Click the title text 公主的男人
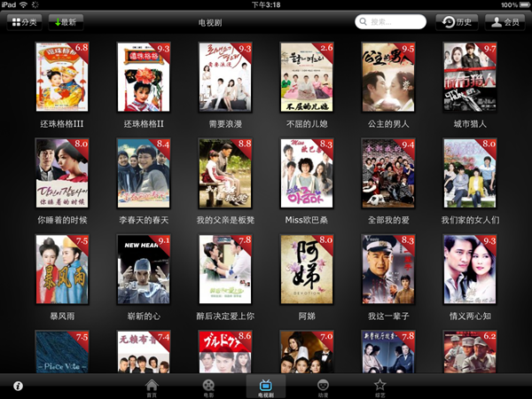Screen dimensions: 532x399 pyautogui.click(x=388, y=124)
